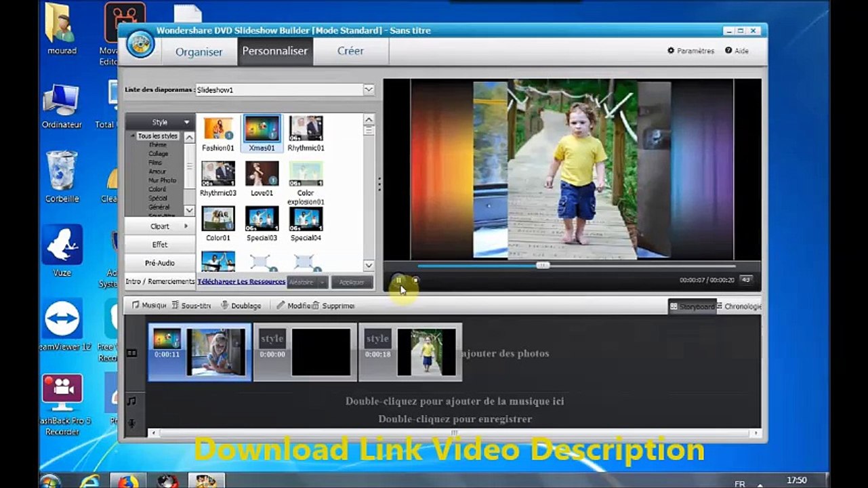Select first storyboard slide of 0:00:11
The height and width of the screenshot is (488, 868).
click(199, 352)
